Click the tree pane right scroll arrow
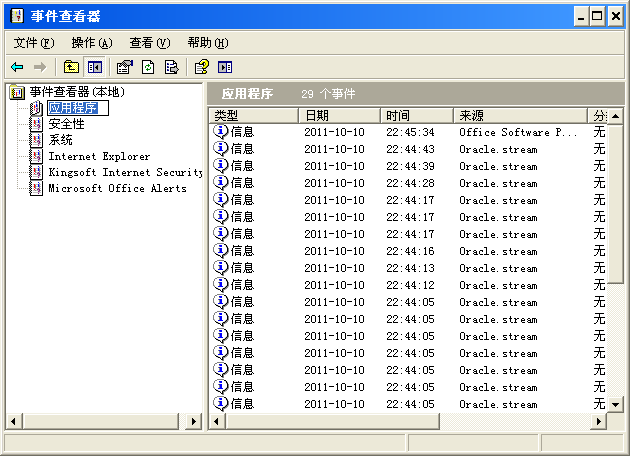The height and width of the screenshot is (456, 630). (x=195, y=422)
